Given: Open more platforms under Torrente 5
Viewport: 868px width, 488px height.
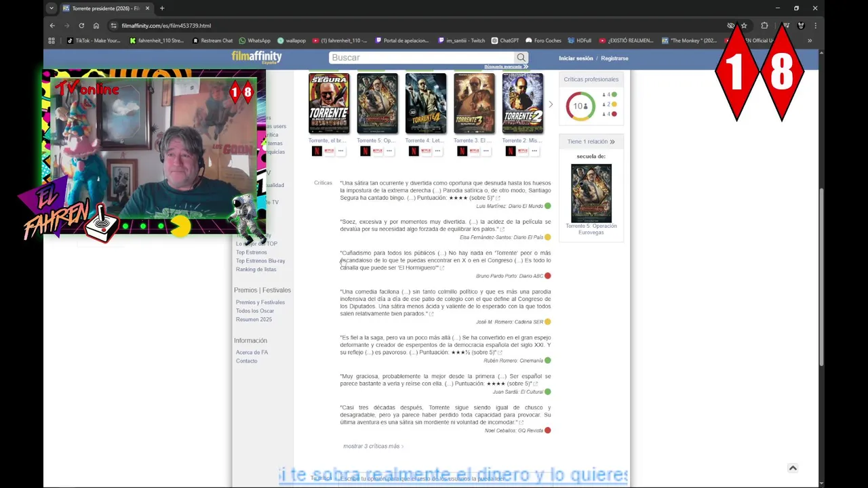Looking at the screenshot, I should click(x=389, y=151).
